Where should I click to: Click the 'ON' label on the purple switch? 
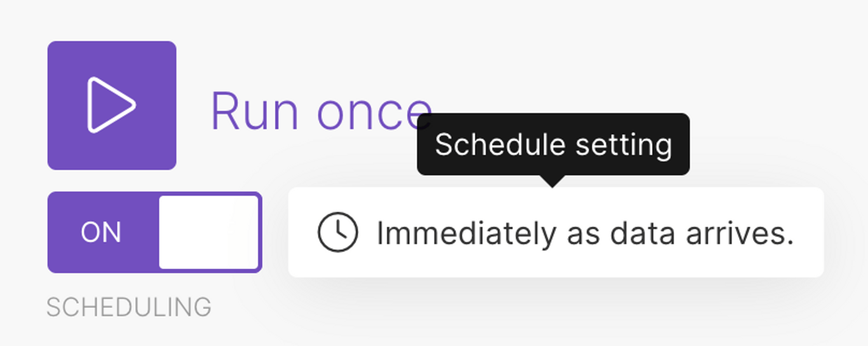101,233
